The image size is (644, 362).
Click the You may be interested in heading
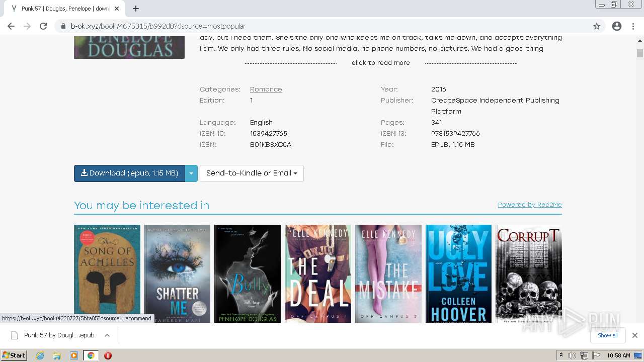pyautogui.click(x=141, y=205)
